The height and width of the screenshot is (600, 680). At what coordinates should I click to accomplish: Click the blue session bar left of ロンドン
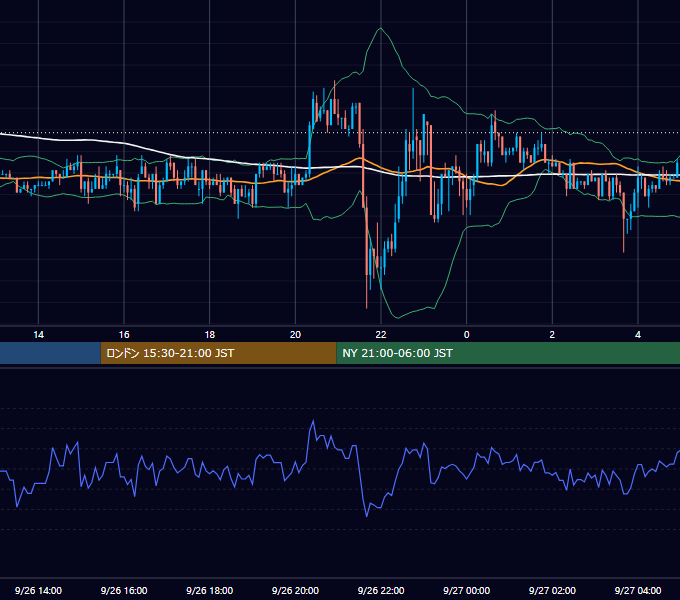point(50,353)
